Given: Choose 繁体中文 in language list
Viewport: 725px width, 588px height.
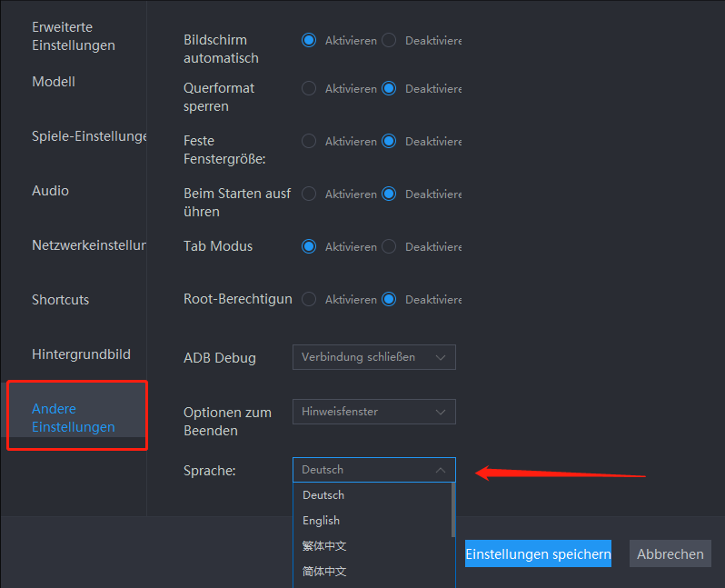Looking at the screenshot, I should coord(372,546).
